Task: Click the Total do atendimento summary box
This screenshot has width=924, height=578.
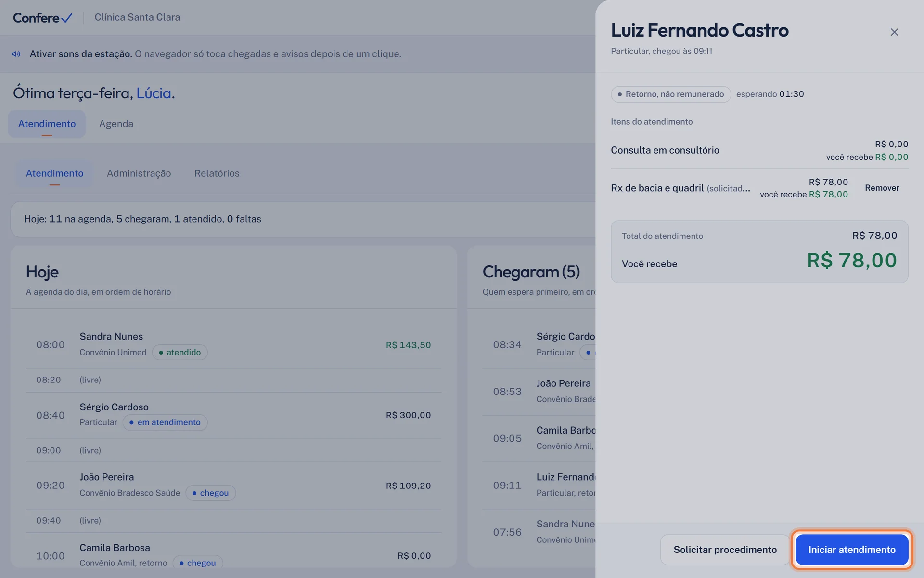Action: coord(759,252)
